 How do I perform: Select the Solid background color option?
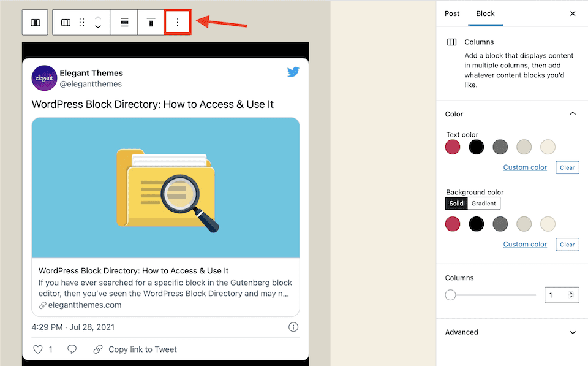[456, 203]
